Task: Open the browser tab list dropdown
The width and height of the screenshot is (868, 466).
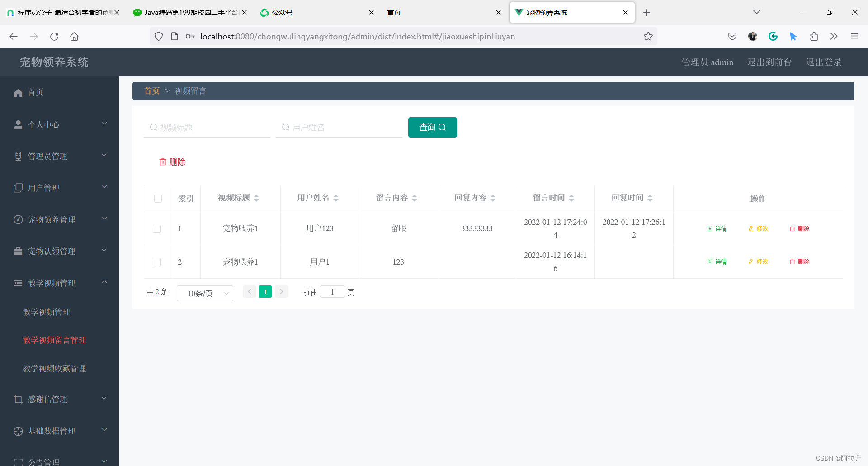Action: 756,12
